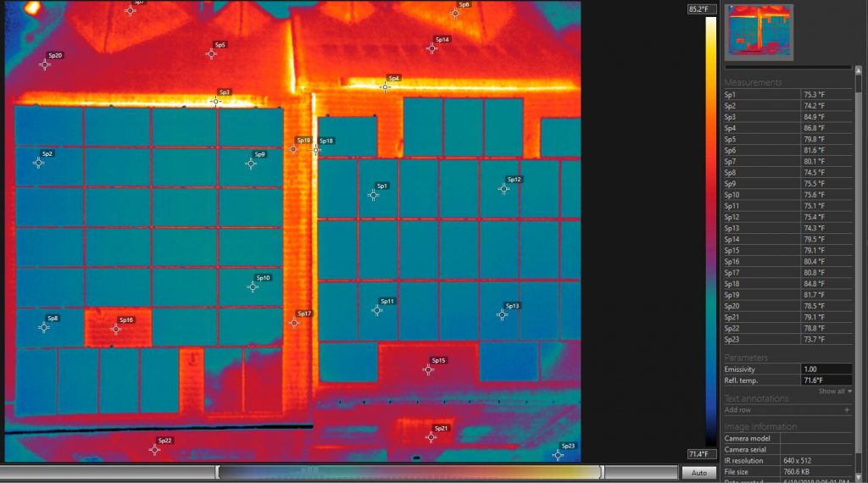Viewport: 868px width, 483px height.
Task: Click the right handle of the temperature span slider
Action: coord(603,473)
